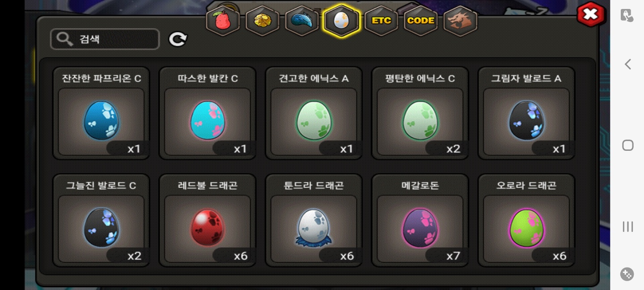This screenshot has height=290, width=644.
Task: Switch to the CODE tab
Action: tap(420, 21)
